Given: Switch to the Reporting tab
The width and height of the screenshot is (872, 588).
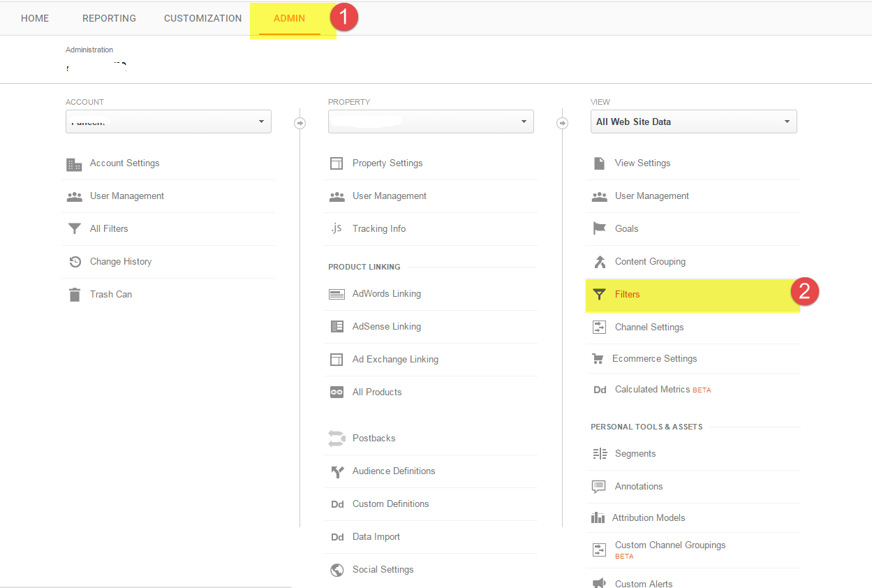Looking at the screenshot, I should tap(109, 18).
